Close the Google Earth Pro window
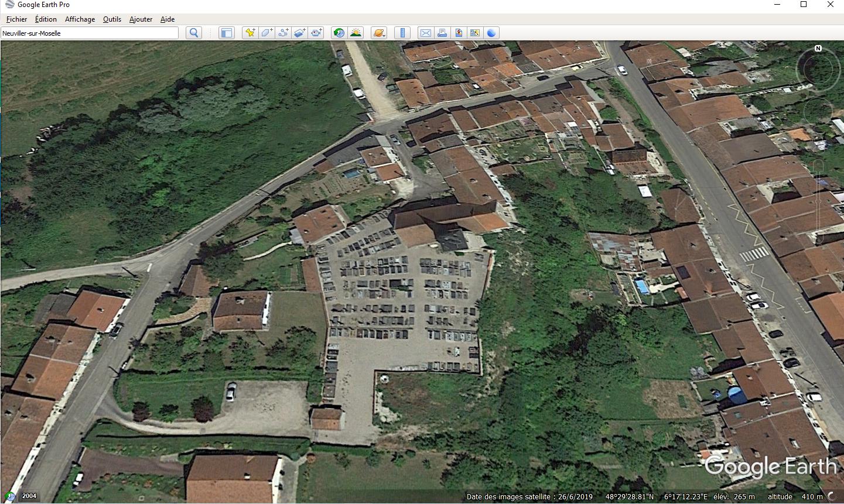The height and width of the screenshot is (504, 844). [831, 5]
